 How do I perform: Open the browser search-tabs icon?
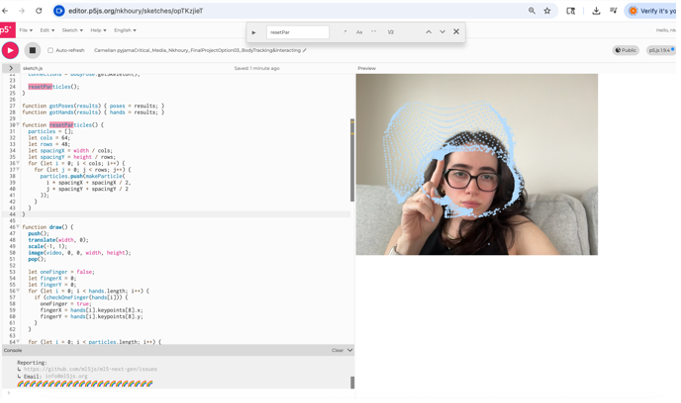[571, 11]
